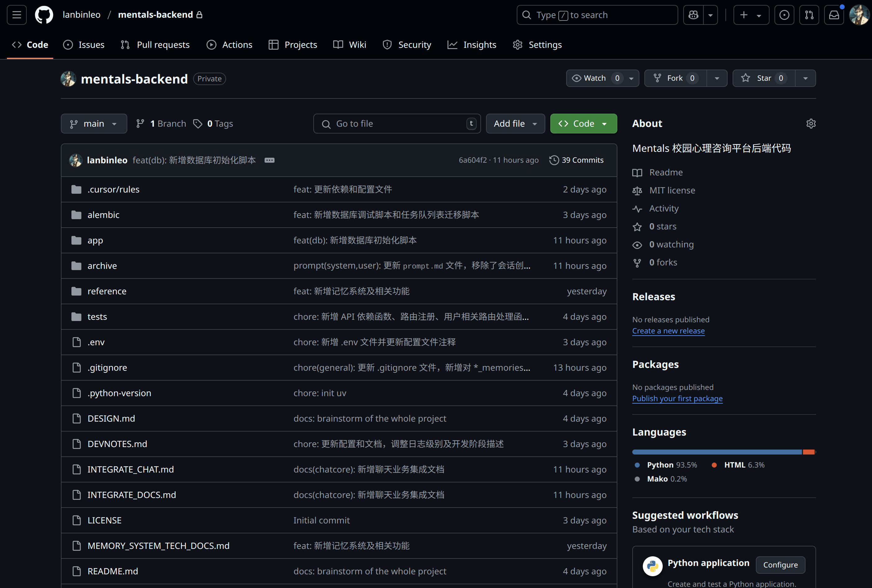The width and height of the screenshot is (872, 588).
Task: View pull requests via the header icon
Action: [809, 15]
